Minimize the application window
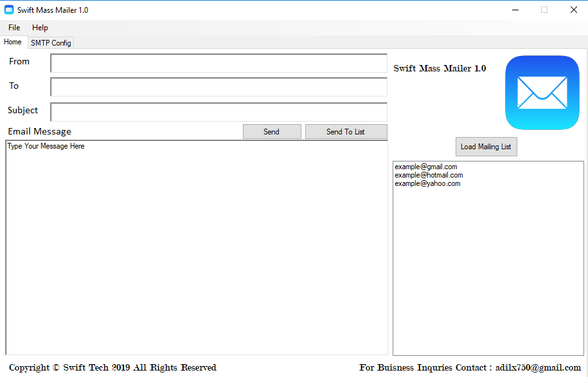The width and height of the screenshot is (588, 377). tap(515, 10)
